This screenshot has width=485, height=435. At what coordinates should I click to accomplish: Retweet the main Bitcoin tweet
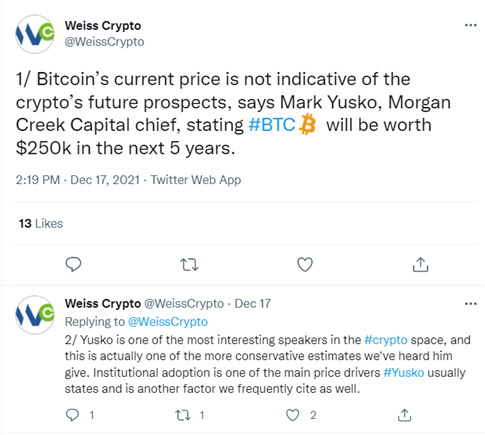click(189, 265)
